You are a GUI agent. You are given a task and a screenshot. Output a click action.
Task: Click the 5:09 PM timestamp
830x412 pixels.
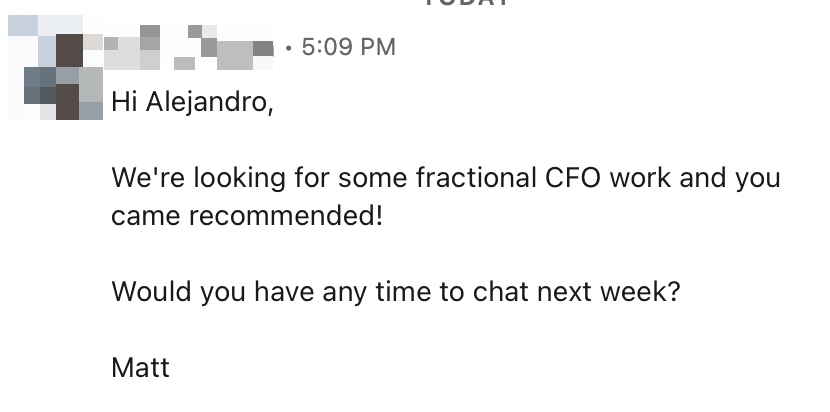(x=347, y=47)
